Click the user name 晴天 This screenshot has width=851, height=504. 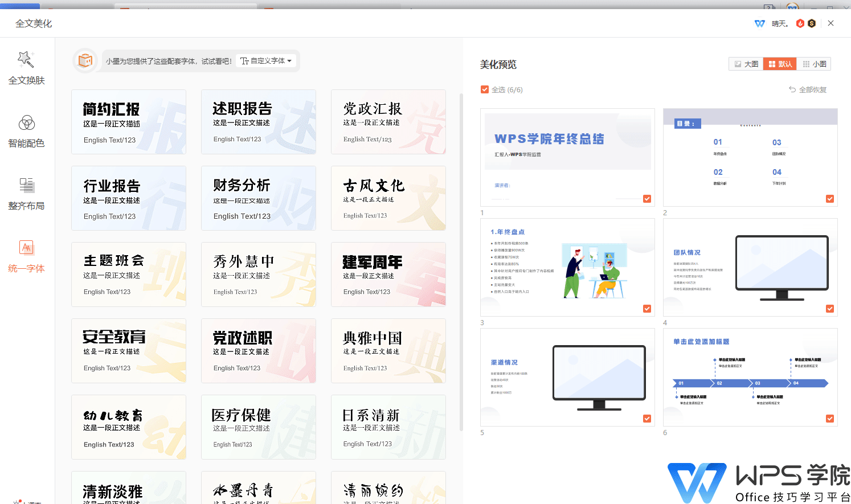pyautogui.click(x=780, y=23)
